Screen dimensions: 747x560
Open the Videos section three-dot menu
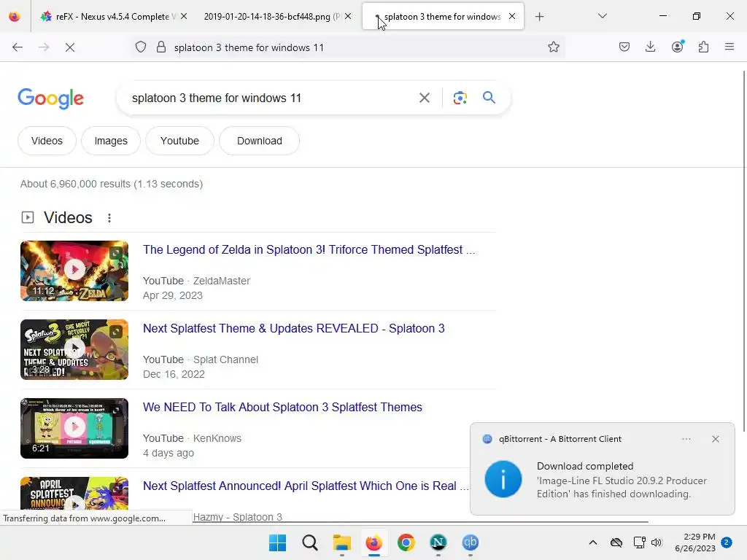(x=109, y=217)
